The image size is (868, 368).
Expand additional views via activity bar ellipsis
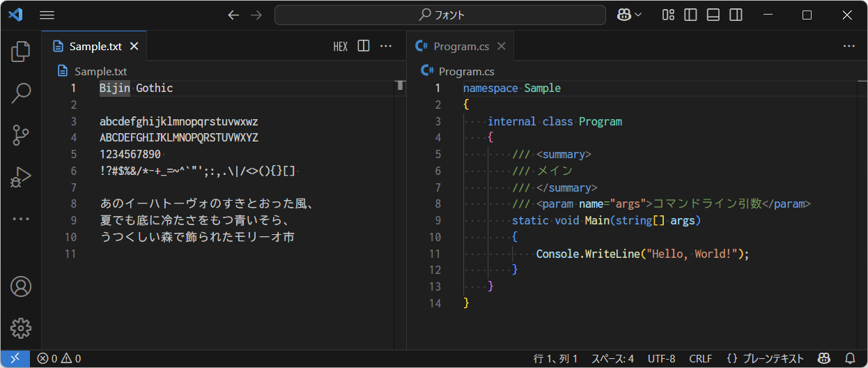click(x=21, y=219)
